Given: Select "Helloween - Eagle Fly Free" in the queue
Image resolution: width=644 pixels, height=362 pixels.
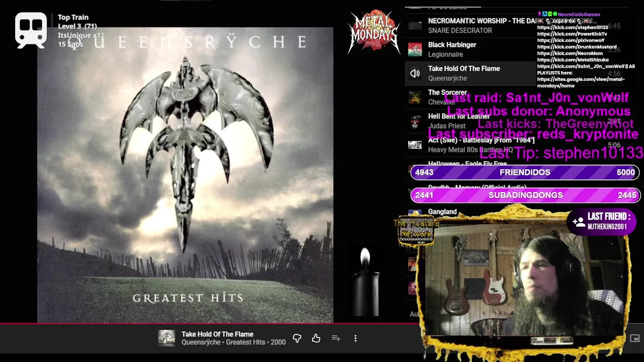Looking at the screenshot, I should [467, 164].
